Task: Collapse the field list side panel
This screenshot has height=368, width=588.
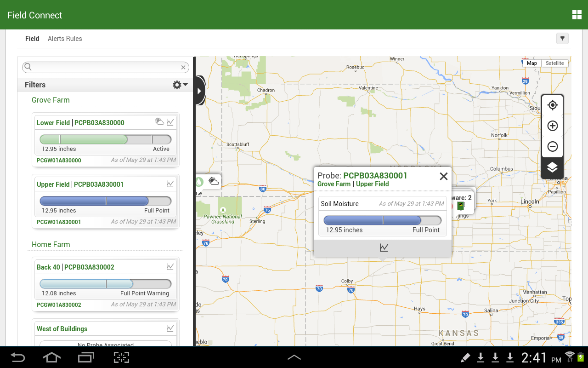Action: point(199,91)
